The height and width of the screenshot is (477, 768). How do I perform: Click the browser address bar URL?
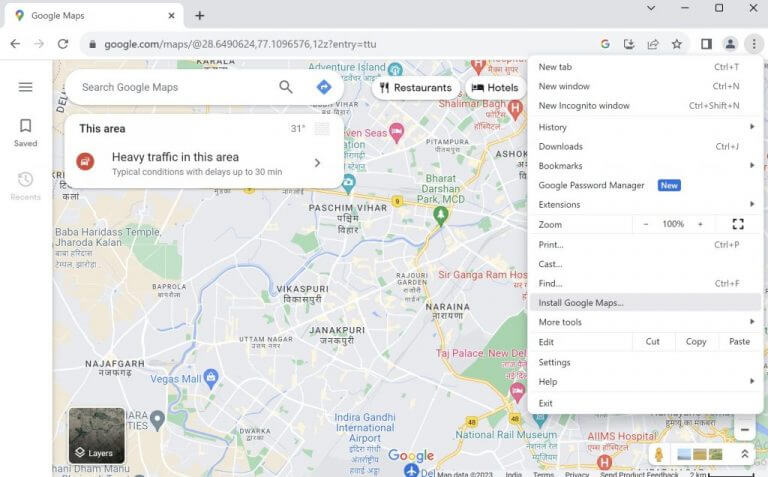tap(240, 44)
